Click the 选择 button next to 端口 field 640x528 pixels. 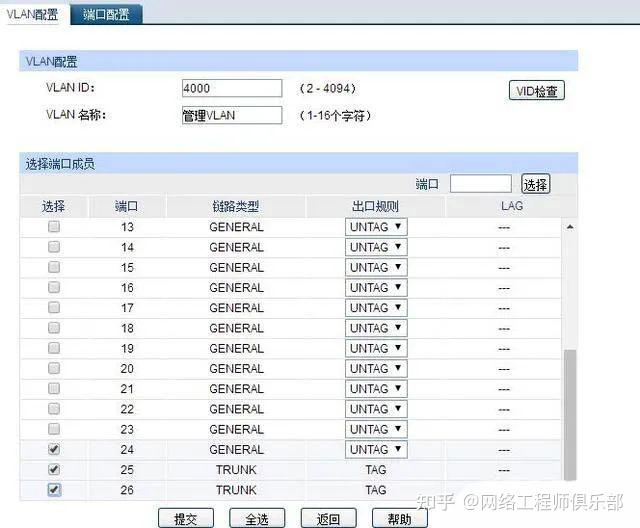click(536, 184)
